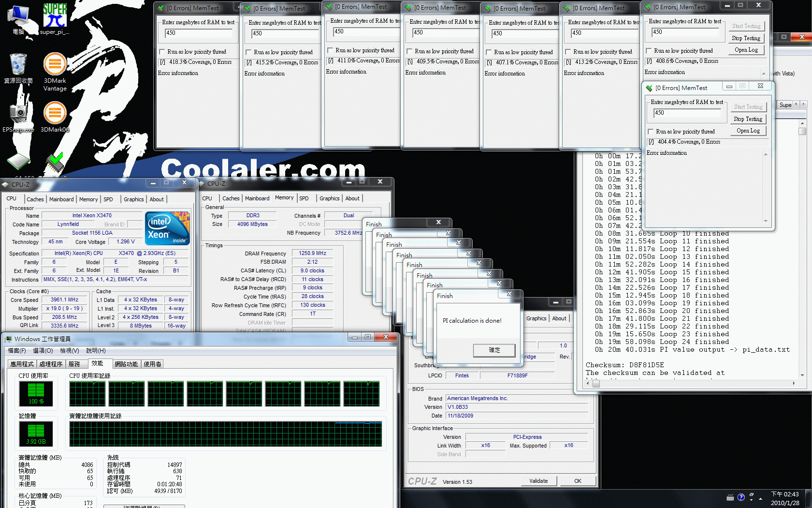This screenshot has height=508, width=812.
Task: Click the Show desktop strip beside the taskbar clock
Action: [809, 499]
